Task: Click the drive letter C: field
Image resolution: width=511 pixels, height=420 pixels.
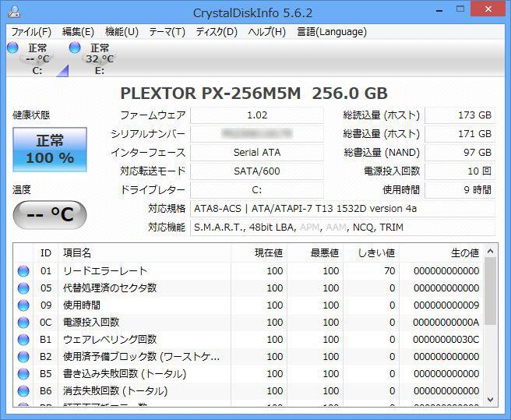Action: tap(257, 190)
